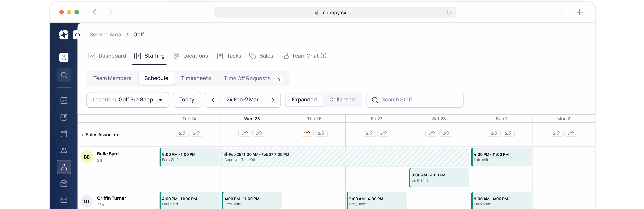
Task: Open a new tab with plus icon
Action: click(580, 12)
